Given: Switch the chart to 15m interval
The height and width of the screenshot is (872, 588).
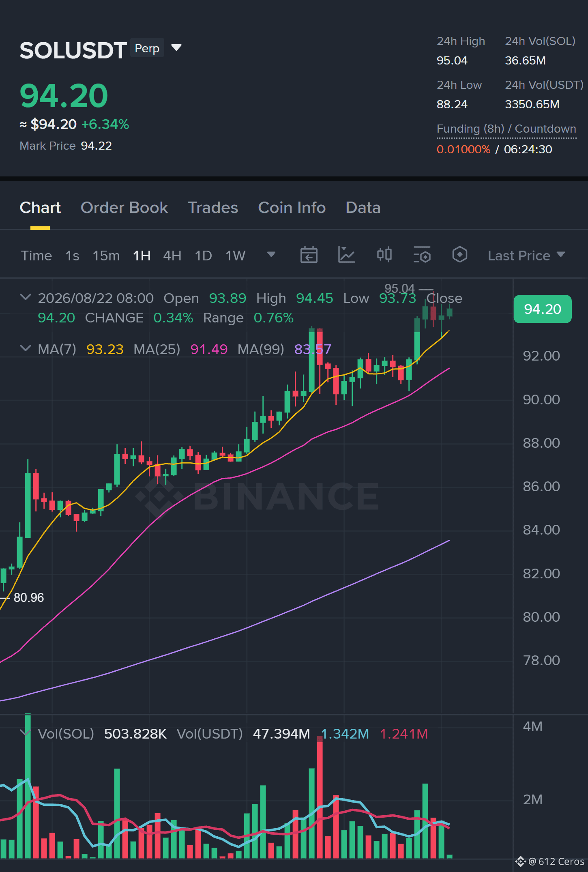Looking at the screenshot, I should pos(106,256).
